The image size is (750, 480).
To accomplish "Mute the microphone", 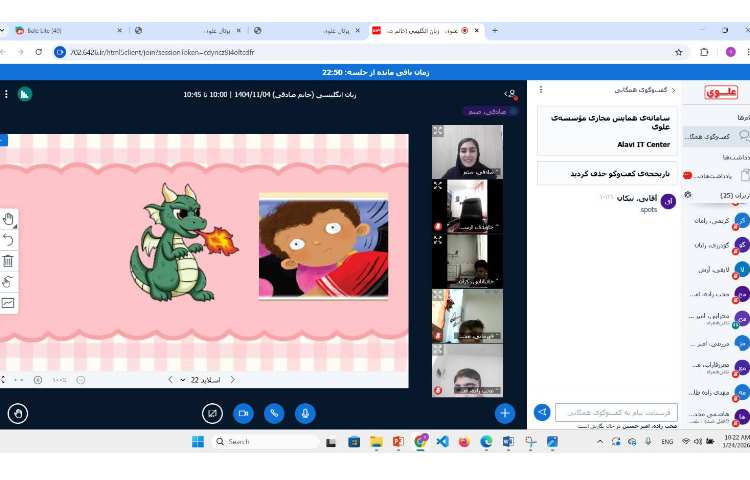I will pyautogui.click(x=305, y=412).
